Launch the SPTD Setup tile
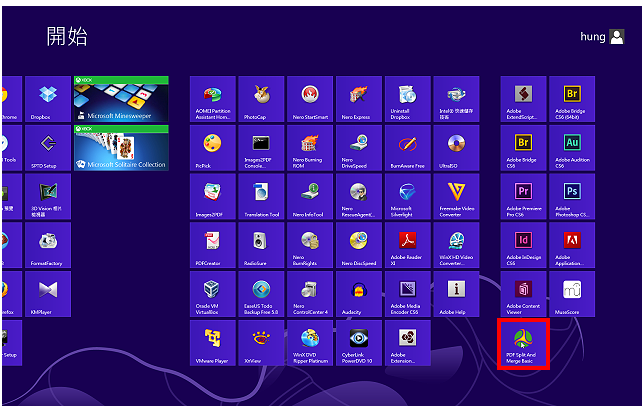Viewport: 644px width, 406px height. [x=48, y=148]
